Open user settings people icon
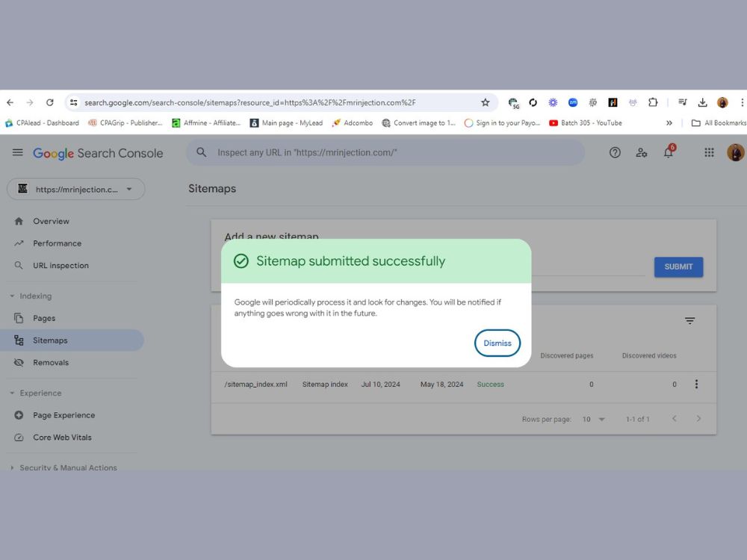747x560 pixels. click(x=641, y=152)
